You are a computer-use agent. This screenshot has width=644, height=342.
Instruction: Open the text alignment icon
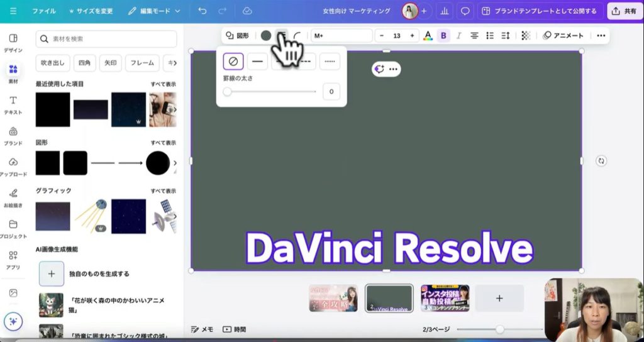point(474,36)
